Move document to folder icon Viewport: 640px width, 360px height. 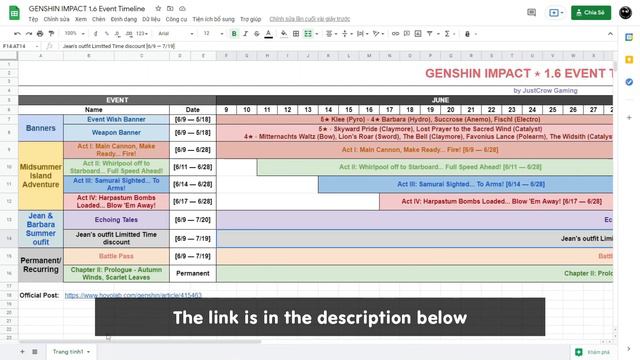170,9
